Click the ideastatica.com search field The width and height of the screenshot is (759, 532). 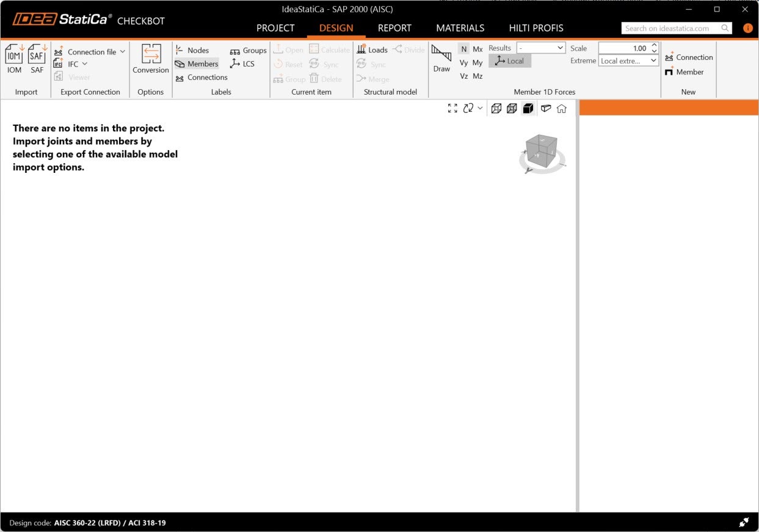(x=670, y=28)
